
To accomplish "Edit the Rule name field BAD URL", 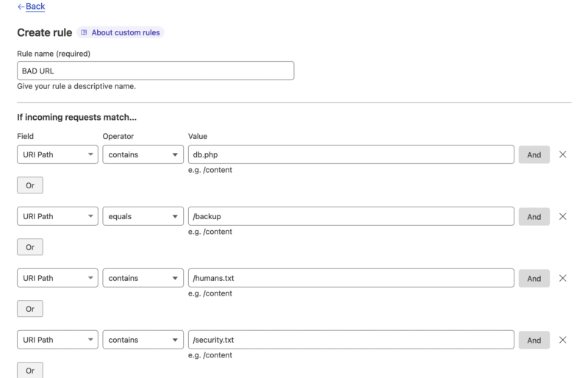I will coord(155,71).
